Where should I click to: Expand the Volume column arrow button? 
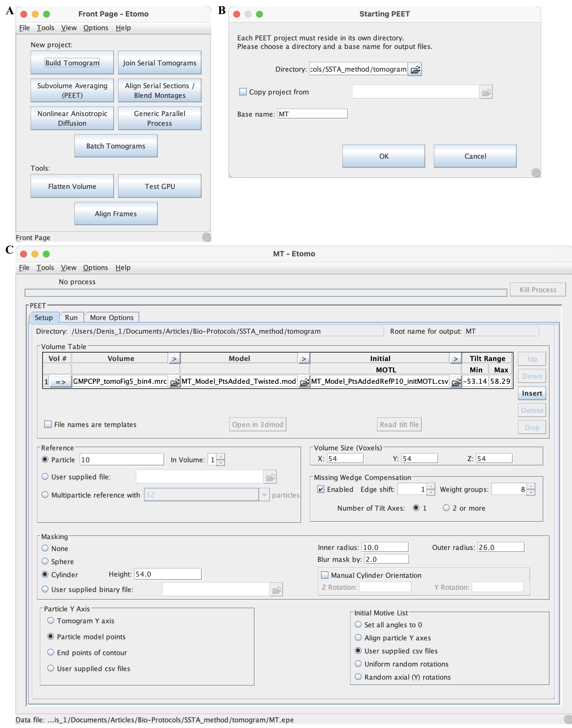pyautogui.click(x=174, y=358)
